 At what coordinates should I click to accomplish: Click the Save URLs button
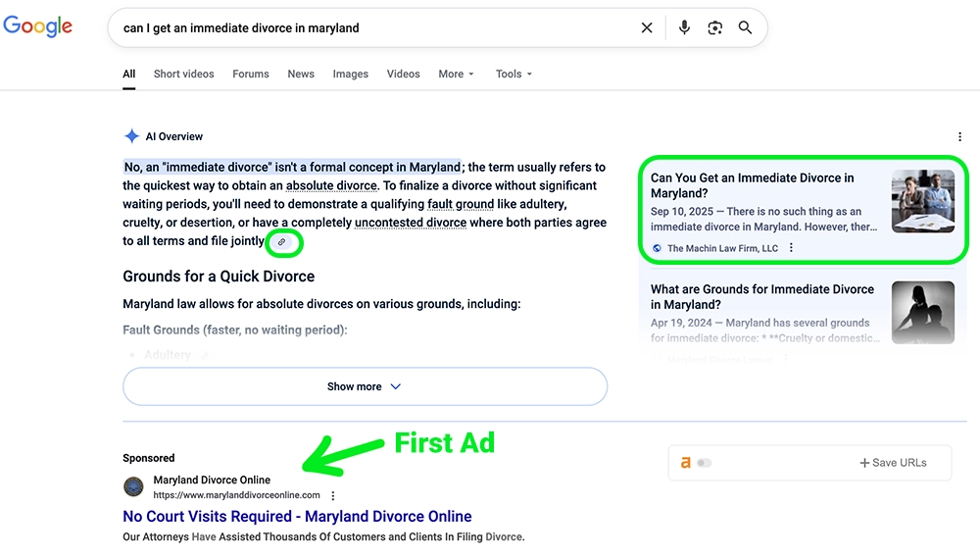coord(893,463)
